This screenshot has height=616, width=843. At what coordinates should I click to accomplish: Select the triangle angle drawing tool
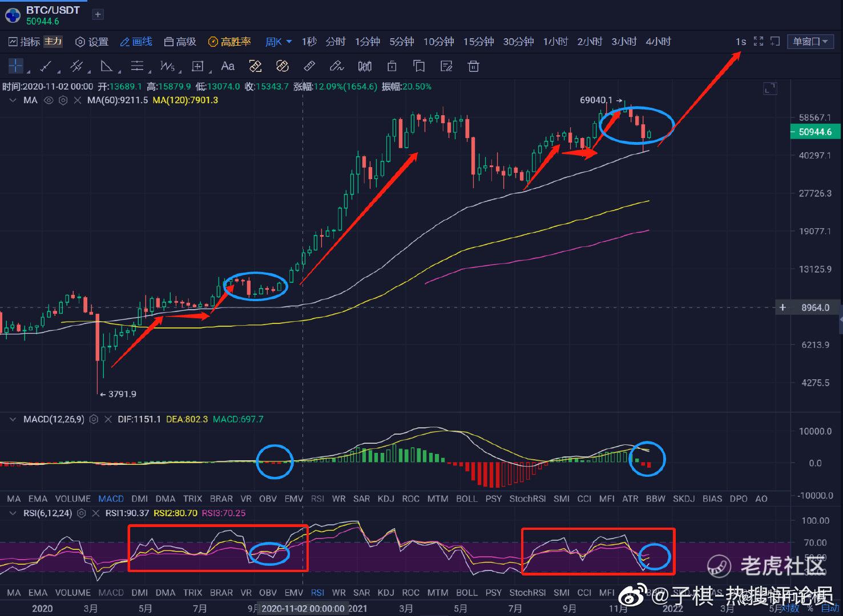pyautogui.click(x=106, y=66)
